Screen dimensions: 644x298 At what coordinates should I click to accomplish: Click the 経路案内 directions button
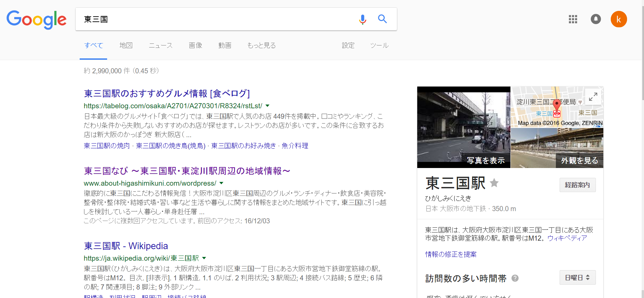tap(577, 185)
